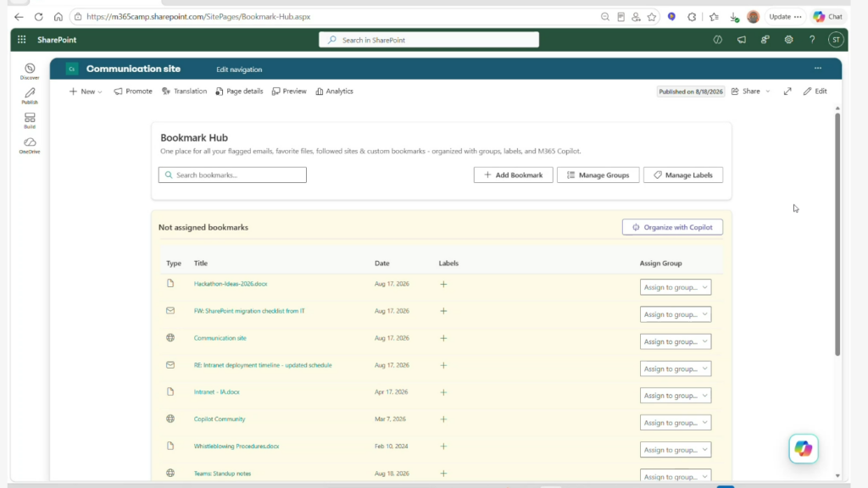Open OneDrive in the left rail
The image size is (868, 488).
(30, 146)
